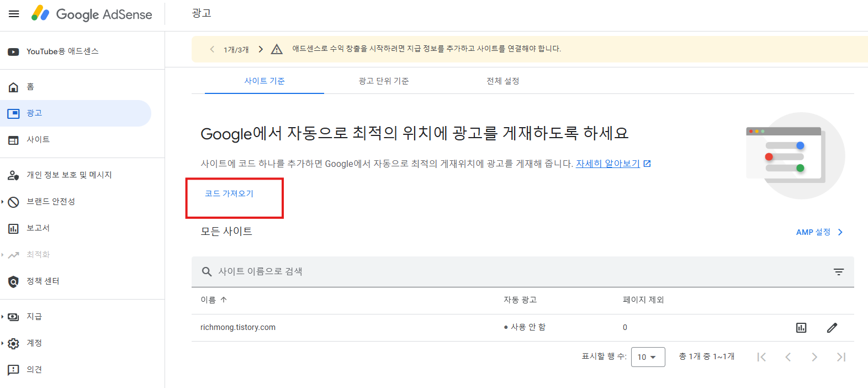Open 개인 정보 보호 및 메시지
Screen dimensions: 868x388
(x=69, y=175)
